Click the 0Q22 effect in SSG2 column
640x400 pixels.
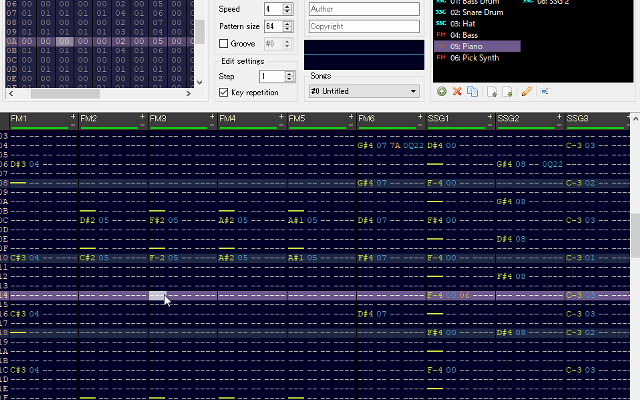pyautogui.click(x=552, y=164)
